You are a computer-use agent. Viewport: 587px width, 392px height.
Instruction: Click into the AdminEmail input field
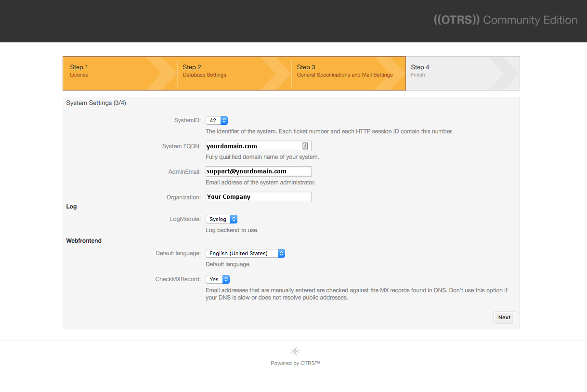point(258,171)
